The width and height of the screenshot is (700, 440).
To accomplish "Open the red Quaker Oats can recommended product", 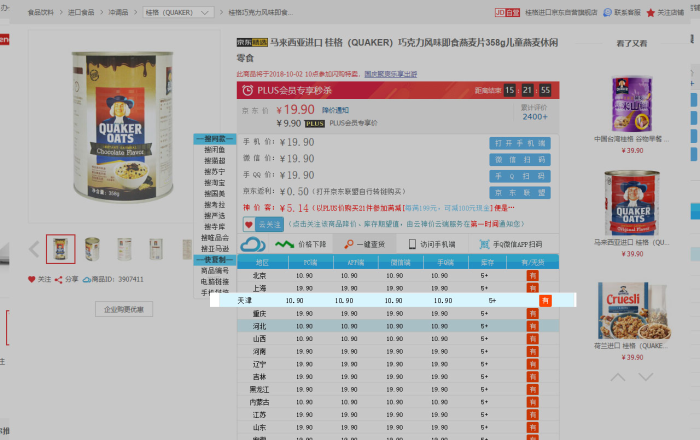I will click(x=632, y=203).
